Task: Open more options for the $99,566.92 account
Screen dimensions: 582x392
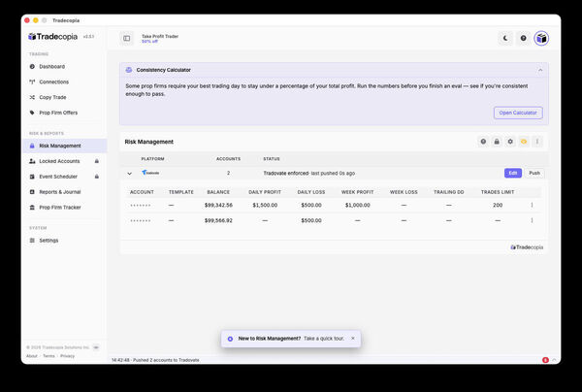Action: point(532,220)
